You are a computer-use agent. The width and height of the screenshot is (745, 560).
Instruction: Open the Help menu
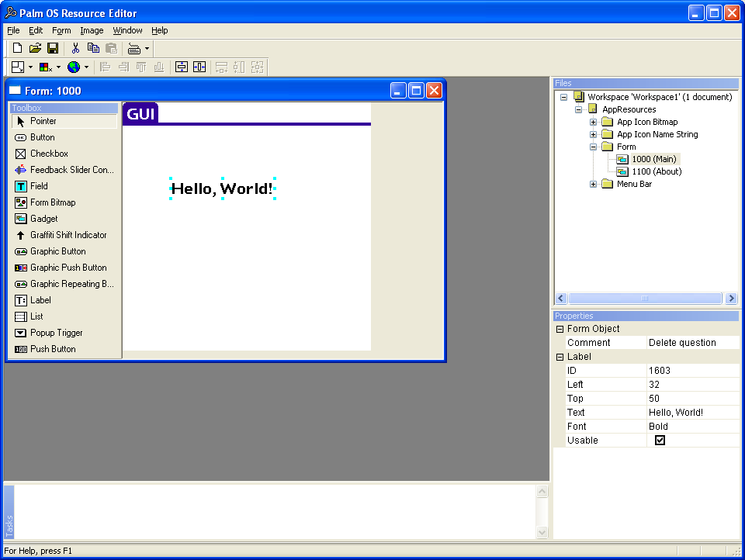click(x=160, y=30)
